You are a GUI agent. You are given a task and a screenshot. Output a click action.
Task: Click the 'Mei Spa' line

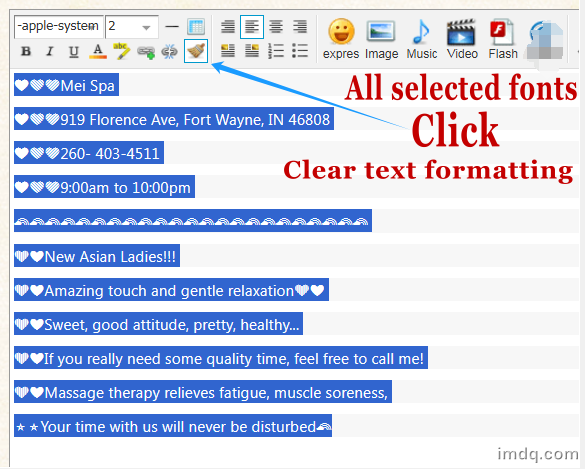tap(66, 85)
